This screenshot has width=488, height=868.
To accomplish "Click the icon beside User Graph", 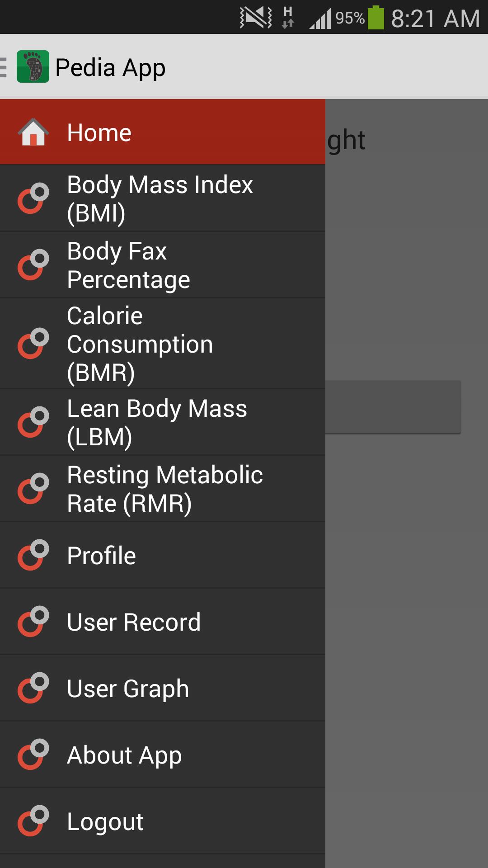I will point(33,688).
